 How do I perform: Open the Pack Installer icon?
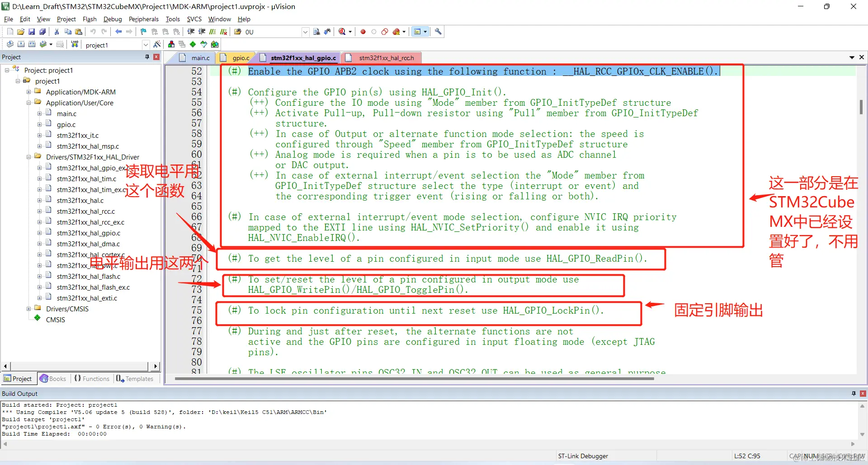215,44
